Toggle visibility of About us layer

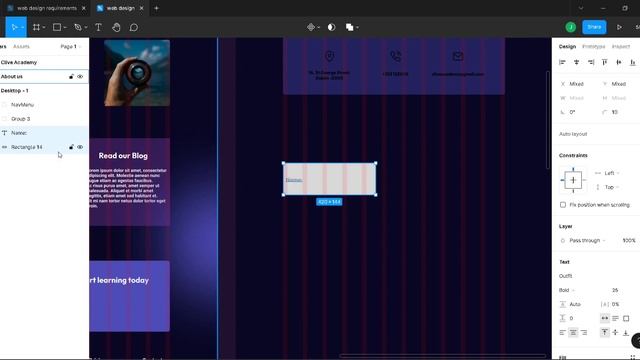[x=80, y=76]
